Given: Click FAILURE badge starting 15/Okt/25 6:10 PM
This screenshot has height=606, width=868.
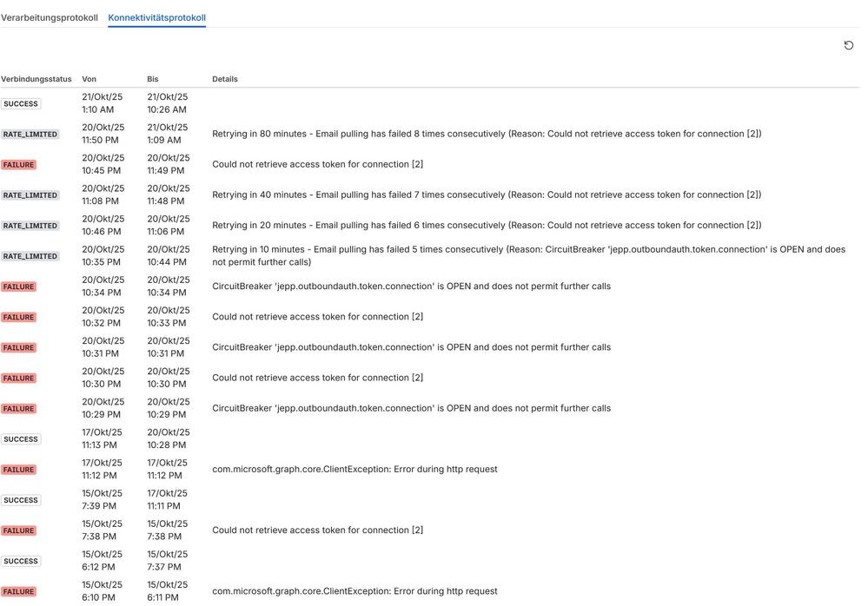Looking at the screenshot, I should click(19, 591).
